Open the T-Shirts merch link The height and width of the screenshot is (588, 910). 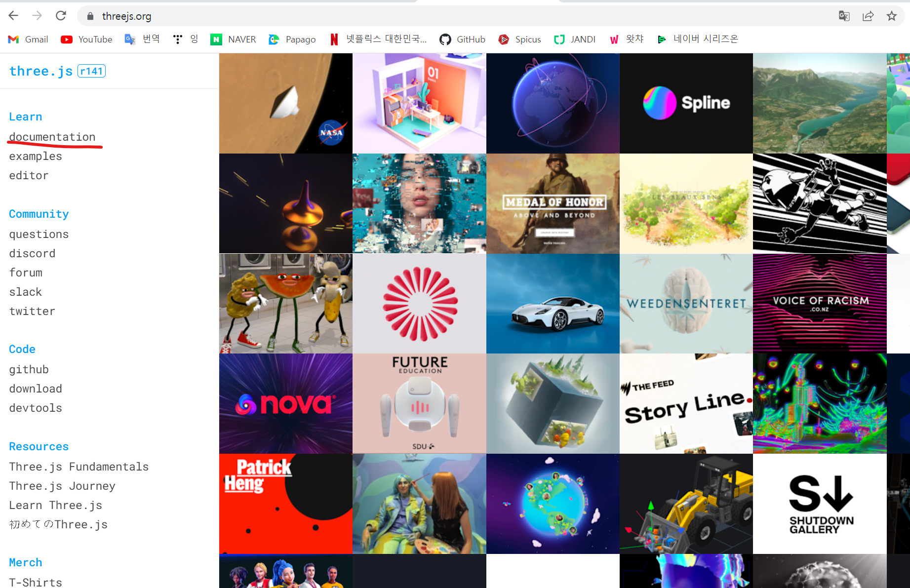click(36, 582)
